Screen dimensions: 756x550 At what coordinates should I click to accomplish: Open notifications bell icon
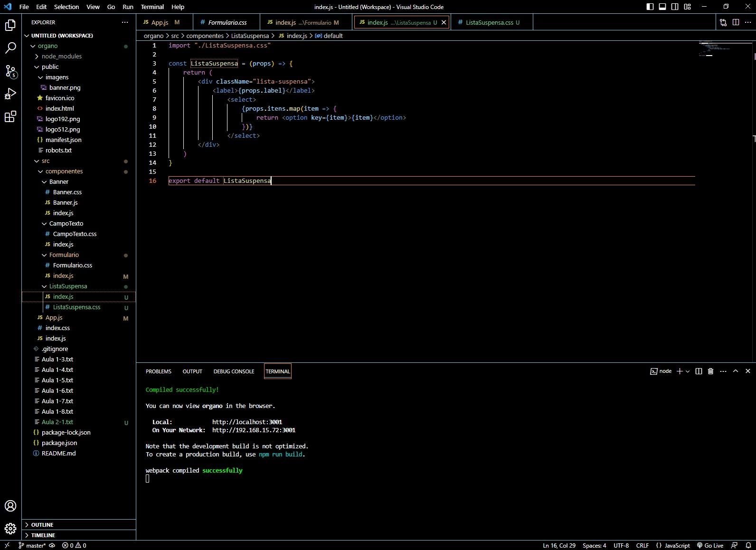pyautogui.click(x=748, y=545)
